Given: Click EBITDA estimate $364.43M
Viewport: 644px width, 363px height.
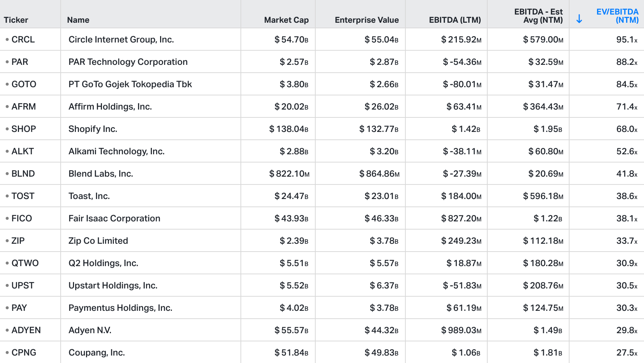Looking at the screenshot, I should [x=543, y=107].
